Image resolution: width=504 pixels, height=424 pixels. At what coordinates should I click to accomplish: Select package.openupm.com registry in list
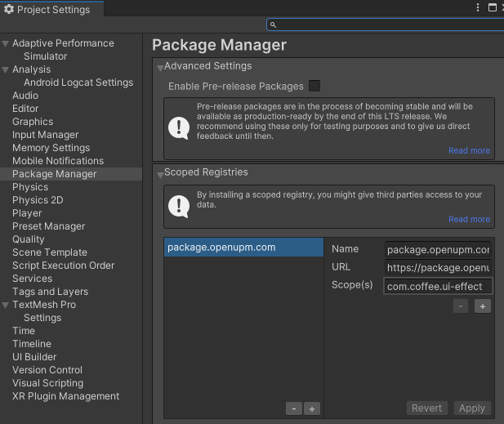click(243, 248)
